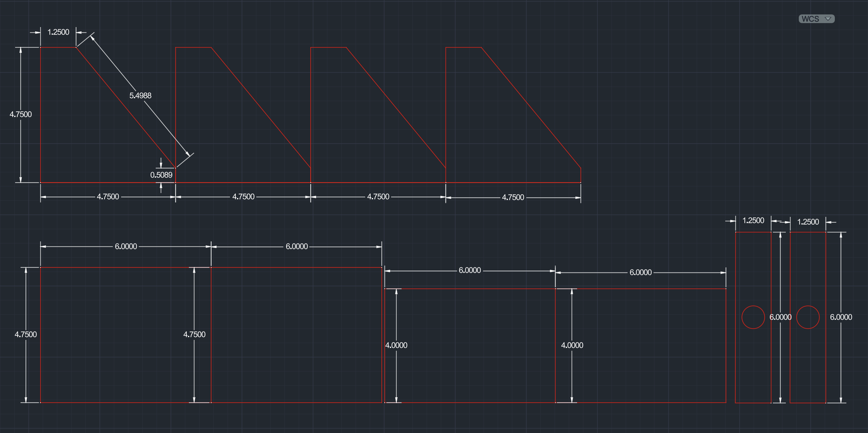Click the 6.0000 dimension above first bottom rectangle
This screenshot has height=433, width=868.
point(126,246)
